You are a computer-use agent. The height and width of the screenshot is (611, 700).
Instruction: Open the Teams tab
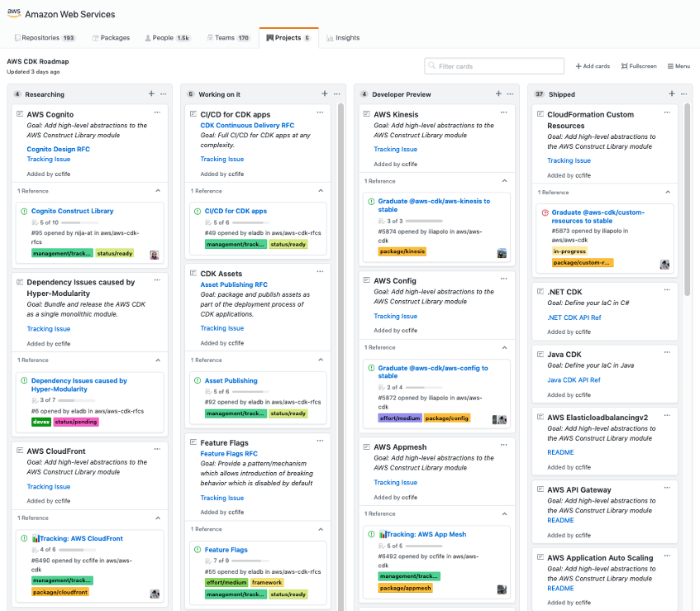[228, 38]
